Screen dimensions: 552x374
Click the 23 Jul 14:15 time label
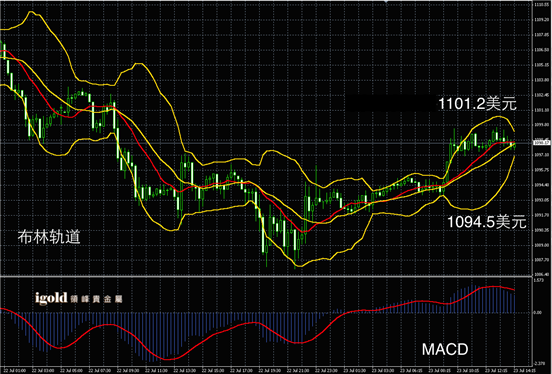(x=525, y=370)
